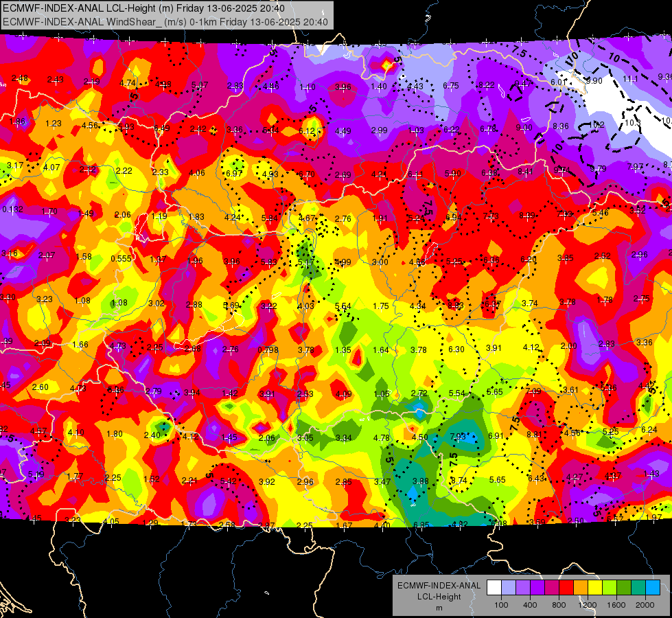672x618 pixels.
Task: Click the wind shear value 6.91
Action: 496,436
